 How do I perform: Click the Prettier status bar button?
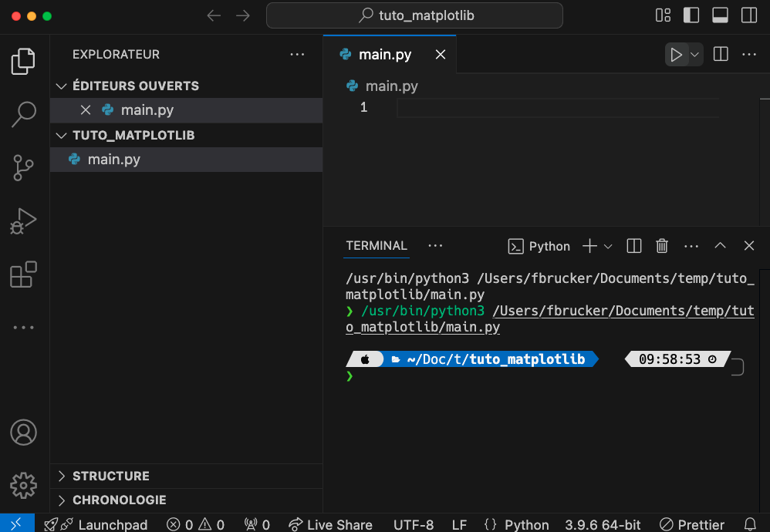pos(692,524)
